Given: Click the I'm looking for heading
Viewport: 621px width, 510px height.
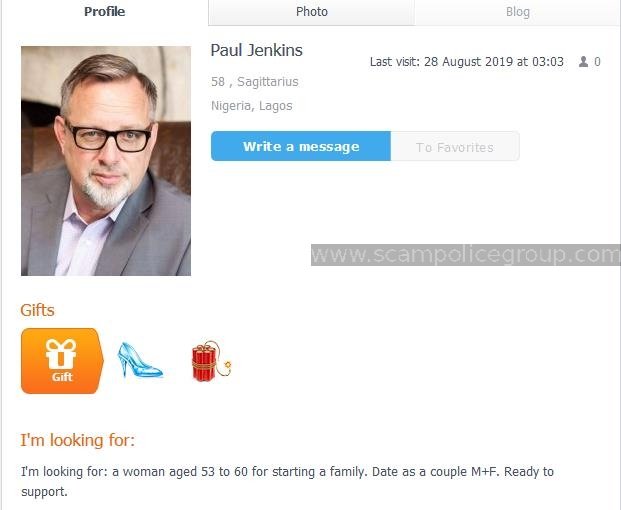Looking at the screenshot, I should (x=78, y=440).
